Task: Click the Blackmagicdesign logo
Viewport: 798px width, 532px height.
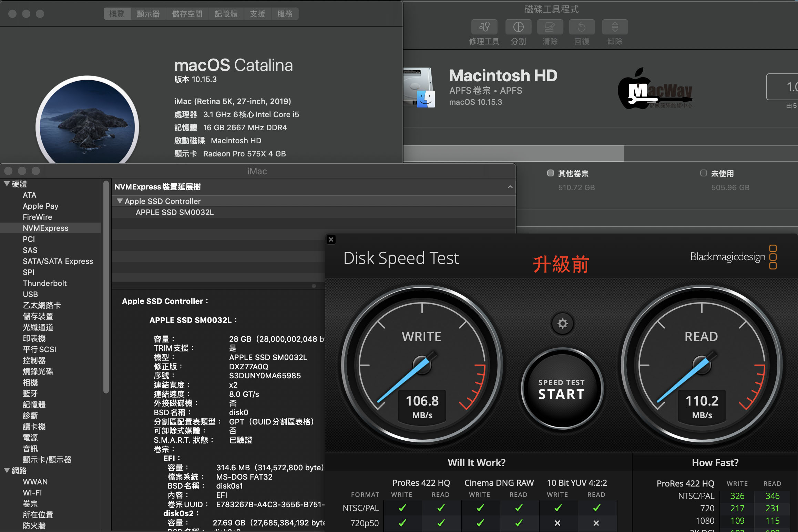Action: [x=733, y=257]
